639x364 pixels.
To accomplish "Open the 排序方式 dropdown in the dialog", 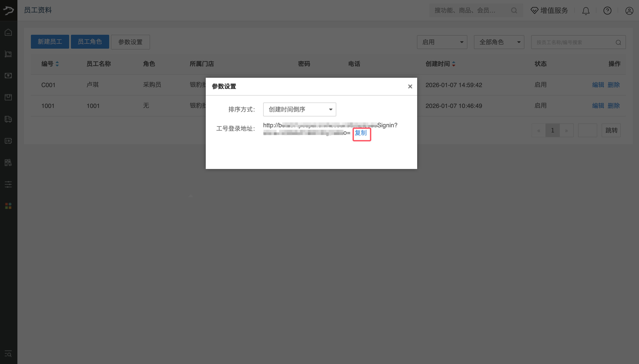I will pos(299,109).
